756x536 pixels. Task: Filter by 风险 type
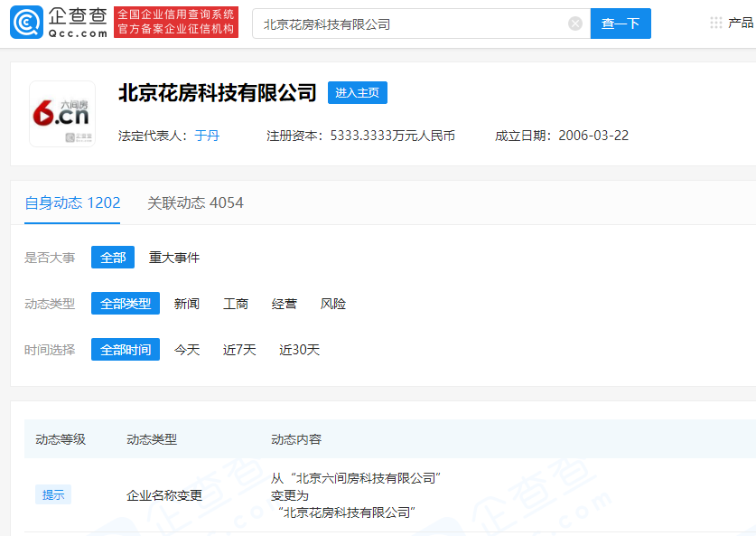tap(333, 303)
